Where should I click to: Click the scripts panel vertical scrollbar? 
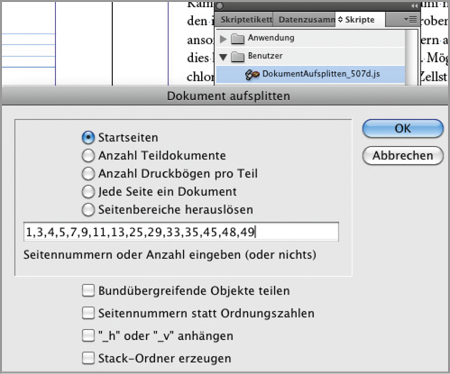(x=412, y=57)
